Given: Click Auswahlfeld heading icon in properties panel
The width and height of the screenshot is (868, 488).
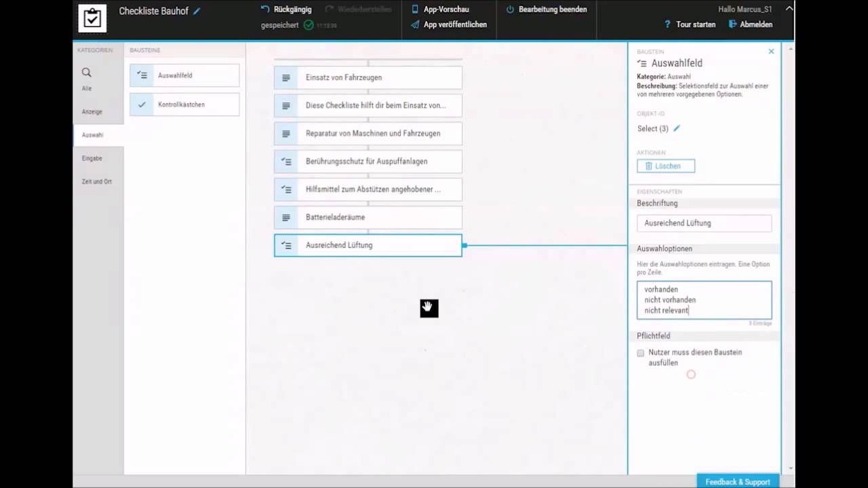Looking at the screenshot, I should tap(642, 63).
